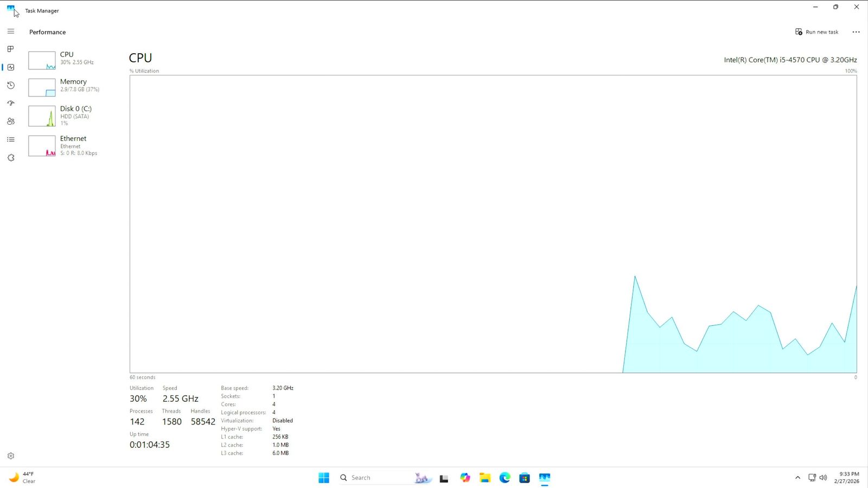Open Task Manager settings gear
The image size is (868, 488).
point(10,456)
